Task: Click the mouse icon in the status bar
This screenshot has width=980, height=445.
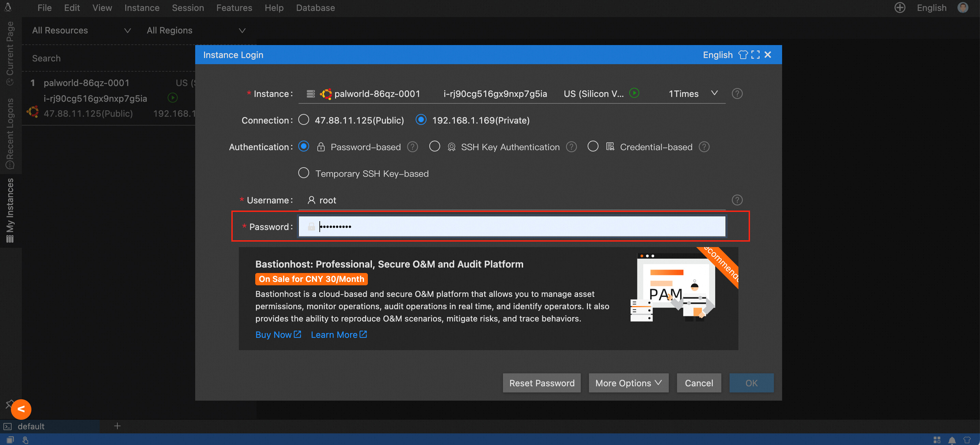Action: pos(26,440)
